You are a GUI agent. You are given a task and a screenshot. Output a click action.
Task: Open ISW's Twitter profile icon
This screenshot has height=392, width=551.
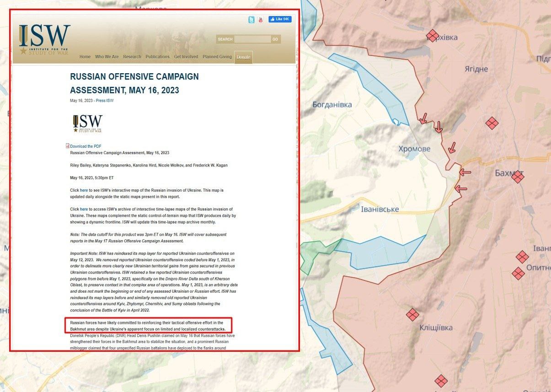pos(251,20)
